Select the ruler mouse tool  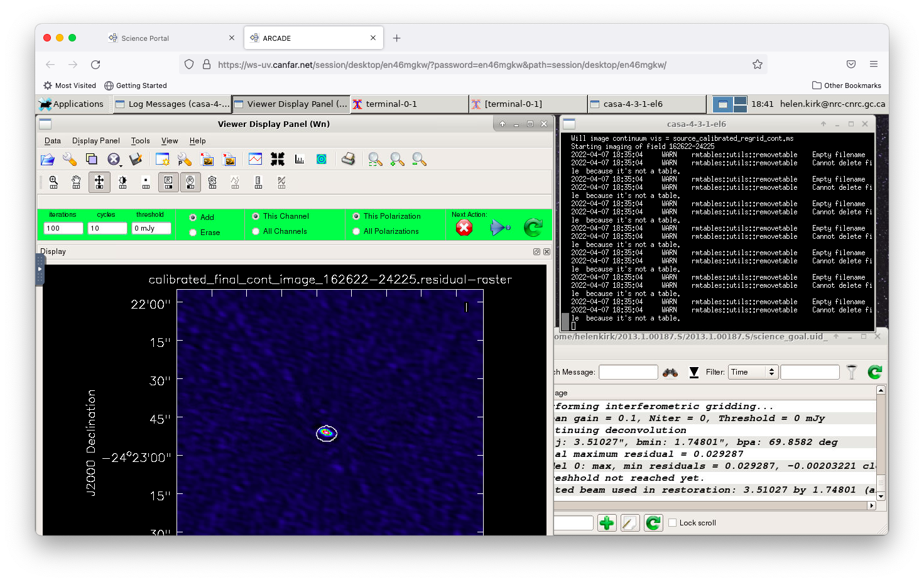coord(258,182)
